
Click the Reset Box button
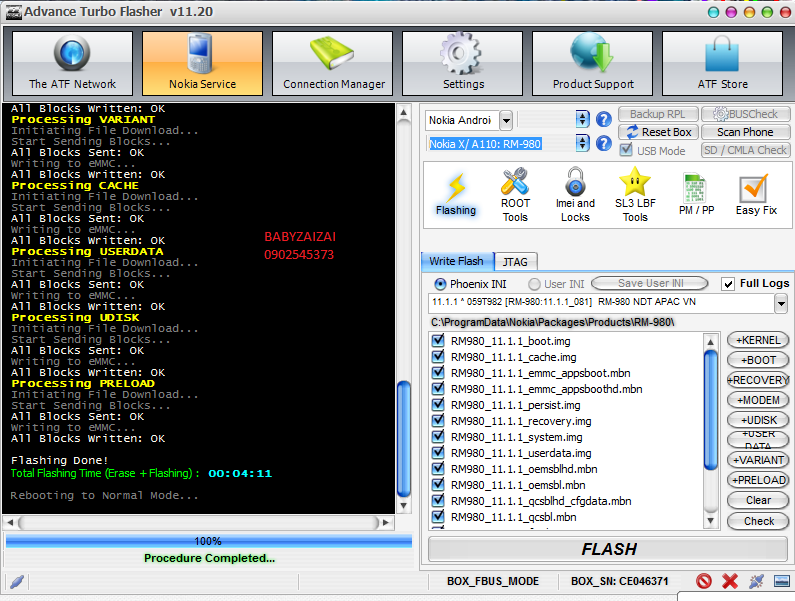(658, 132)
